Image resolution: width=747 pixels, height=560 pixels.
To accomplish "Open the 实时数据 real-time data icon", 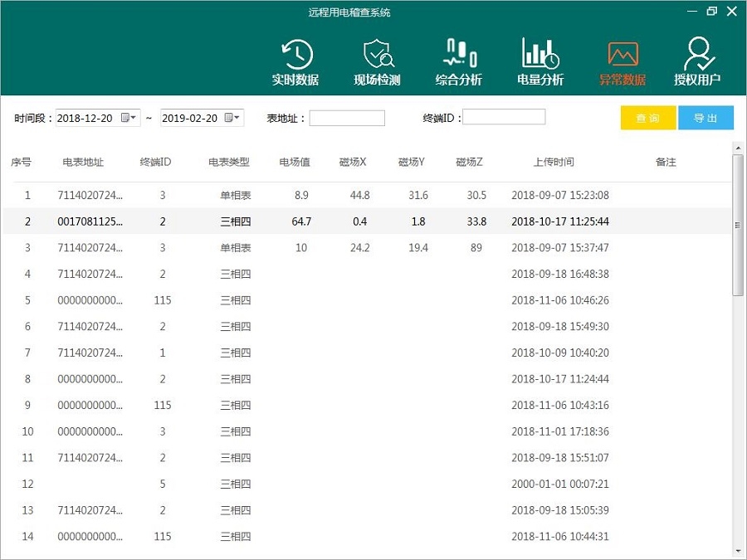I will pos(295,62).
